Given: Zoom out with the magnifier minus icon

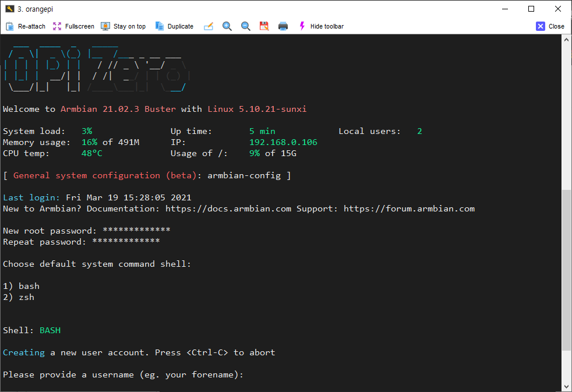Looking at the screenshot, I should [x=245, y=26].
